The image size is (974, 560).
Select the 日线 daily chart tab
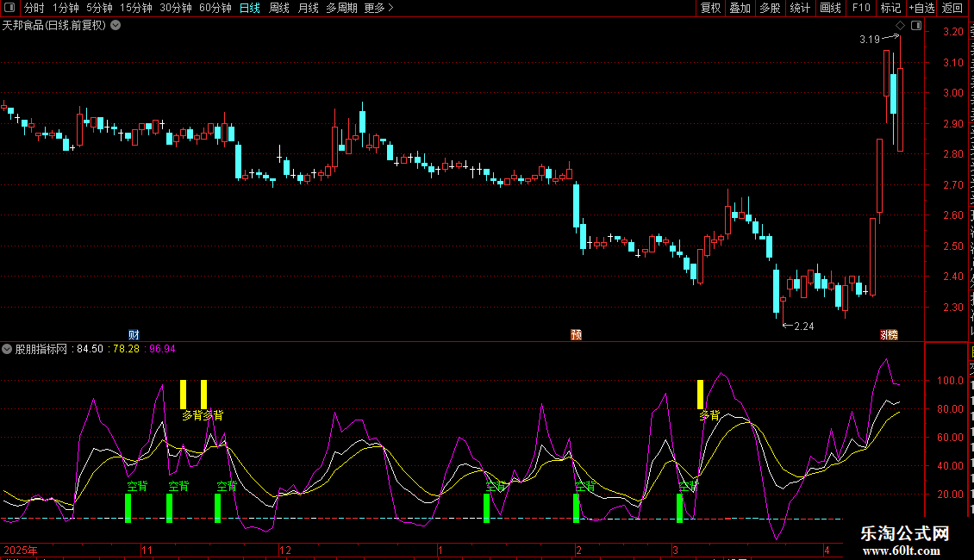pos(250,8)
